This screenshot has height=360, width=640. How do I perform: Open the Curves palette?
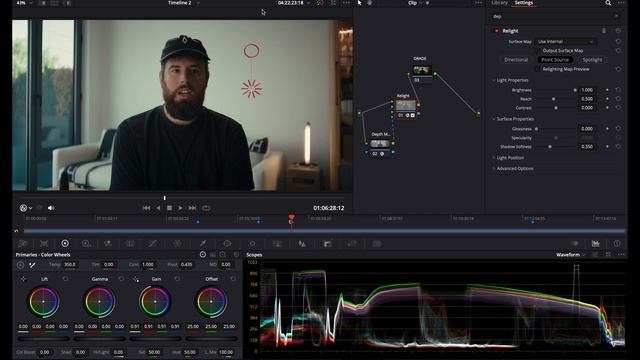click(x=152, y=243)
